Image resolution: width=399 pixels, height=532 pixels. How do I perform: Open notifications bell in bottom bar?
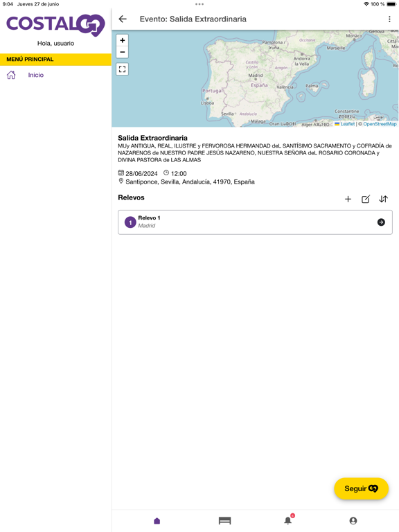click(x=288, y=520)
